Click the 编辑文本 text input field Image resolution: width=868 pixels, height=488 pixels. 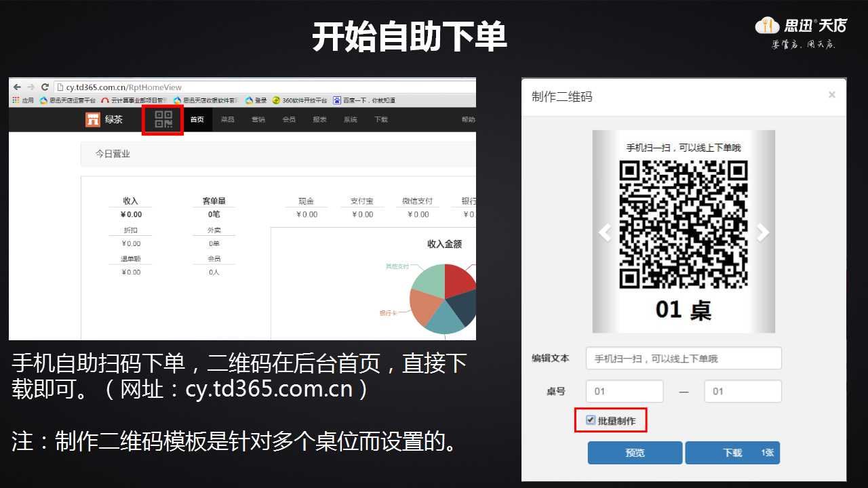pos(684,358)
